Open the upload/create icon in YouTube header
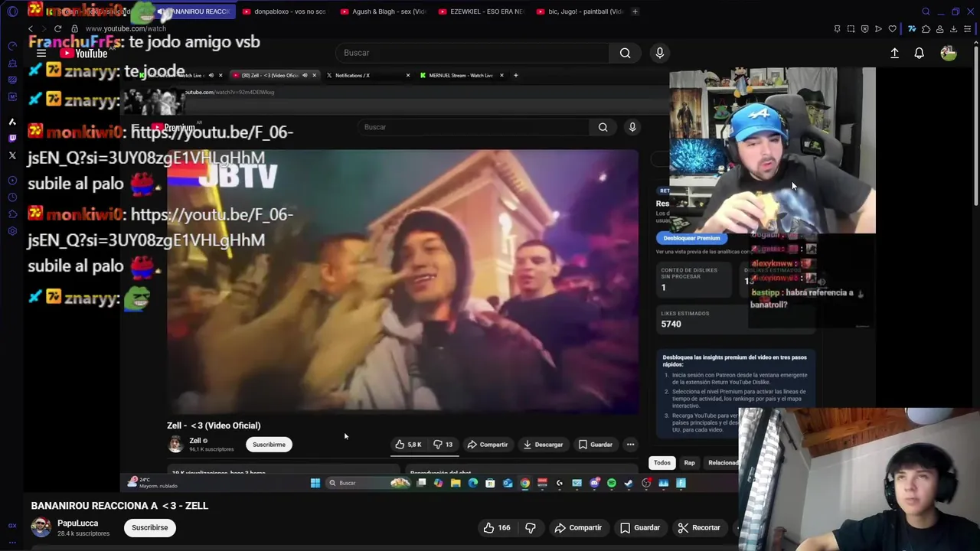 point(894,53)
